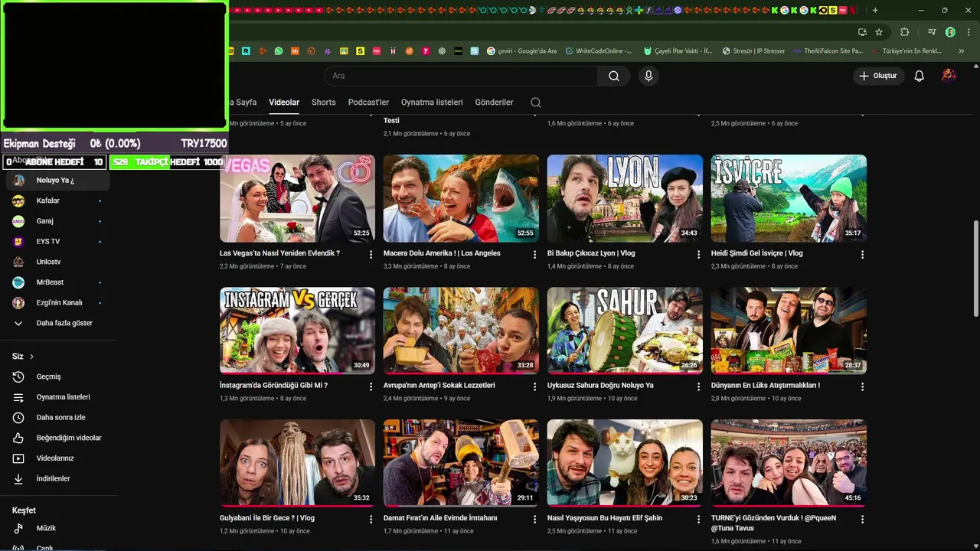Image resolution: width=980 pixels, height=551 pixels.
Task: Open Oynatma listeleri in sidebar
Action: coord(58,397)
